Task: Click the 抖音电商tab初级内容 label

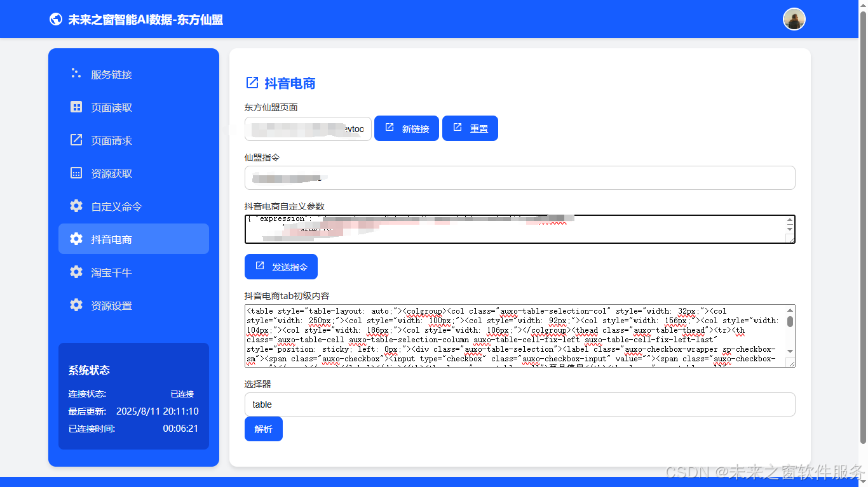Action: pyautogui.click(x=287, y=296)
